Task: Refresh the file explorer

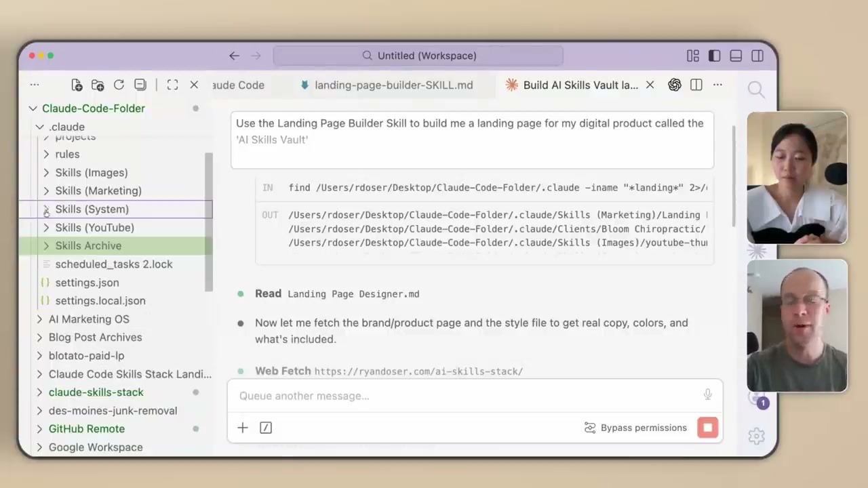Action: (119, 85)
